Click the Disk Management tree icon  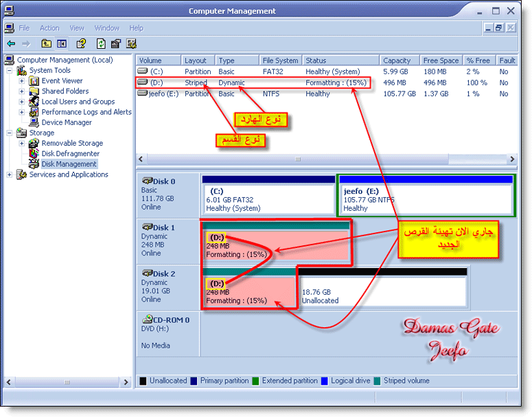(x=34, y=164)
